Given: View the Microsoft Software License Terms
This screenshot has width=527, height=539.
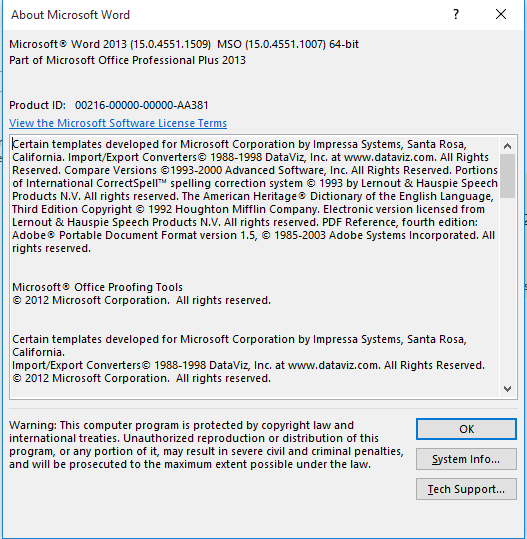Looking at the screenshot, I should click(118, 123).
